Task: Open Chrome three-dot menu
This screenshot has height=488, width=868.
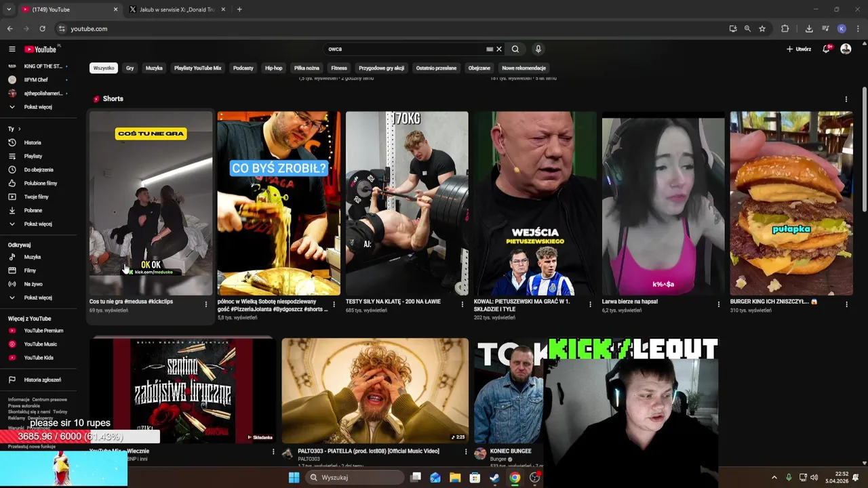Action: pos(859,28)
